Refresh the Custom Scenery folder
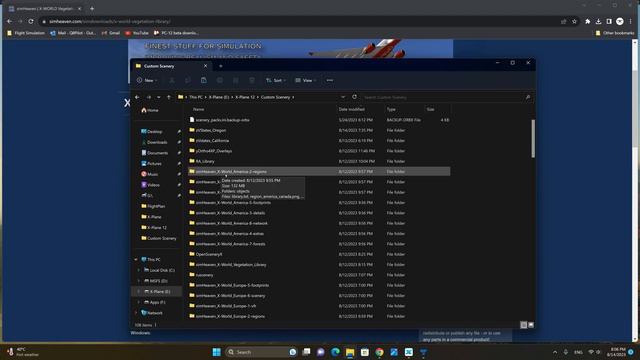640x360 pixels. point(354,97)
